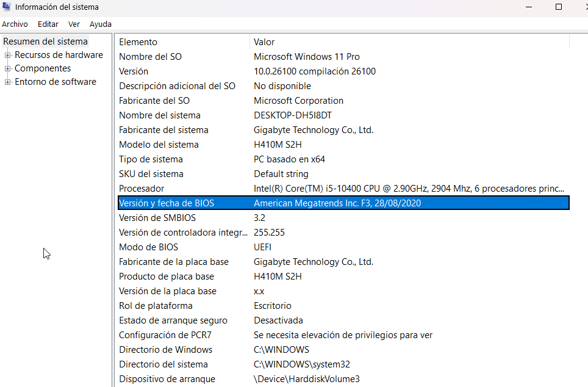Open the Ayuda menu
The image size is (588, 387).
101,24
